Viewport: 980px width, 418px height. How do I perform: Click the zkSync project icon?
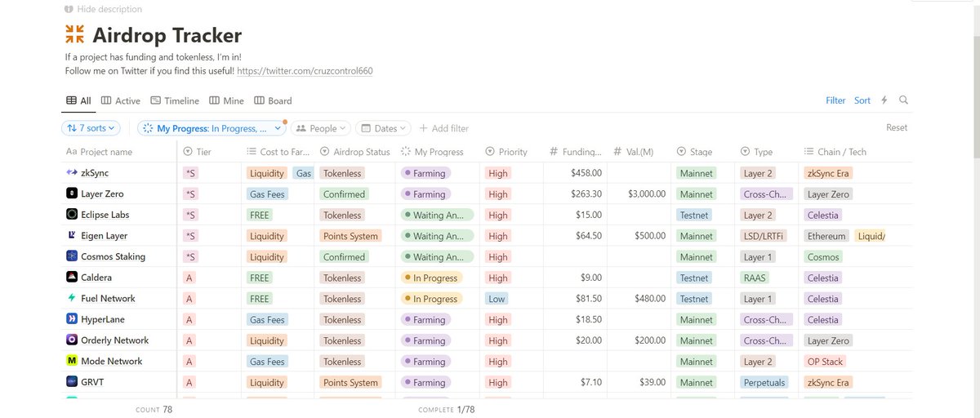click(x=72, y=173)
